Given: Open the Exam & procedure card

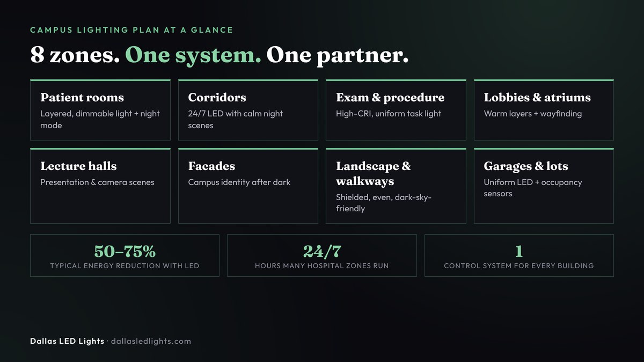Looking at the screenshot, I should click(x=396, y=110).
